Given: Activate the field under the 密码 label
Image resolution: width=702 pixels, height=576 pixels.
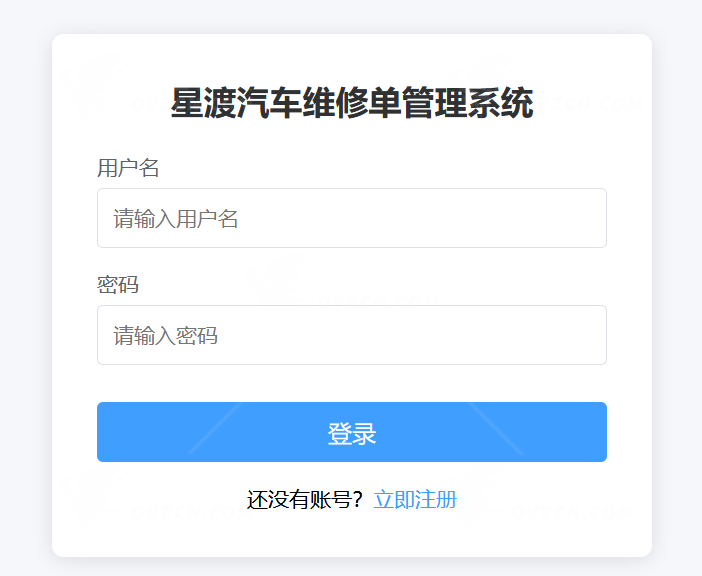Looking at the screenshot, I should coord(351,335).
